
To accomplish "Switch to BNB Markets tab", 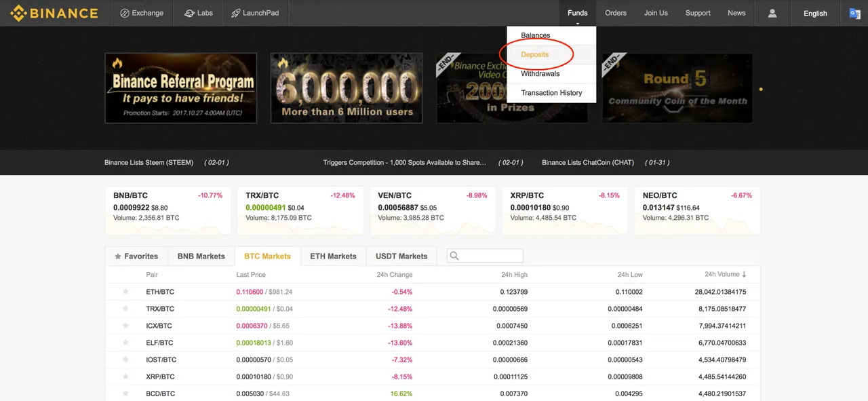I will coord(201,256).
